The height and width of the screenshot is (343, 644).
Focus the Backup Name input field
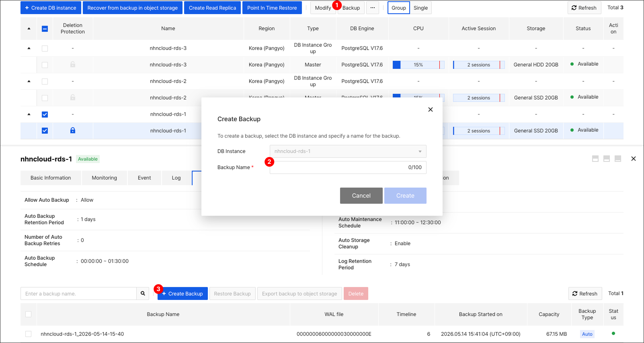click(x=348, y=167)
